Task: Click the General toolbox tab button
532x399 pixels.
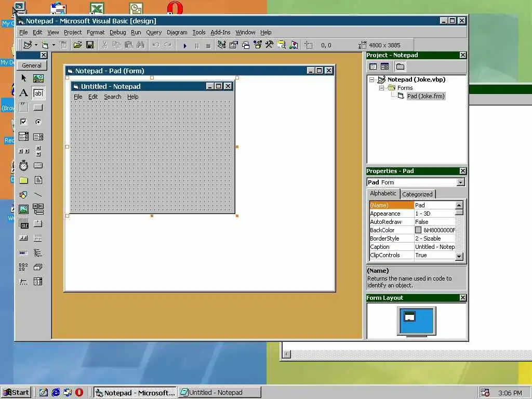Action: tap(32, 65)
